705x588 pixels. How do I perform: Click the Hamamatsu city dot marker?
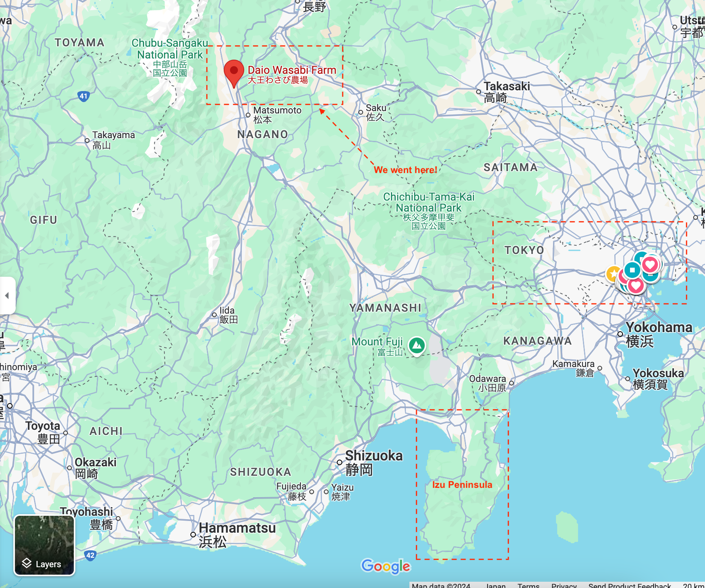[x=193, y=535]
